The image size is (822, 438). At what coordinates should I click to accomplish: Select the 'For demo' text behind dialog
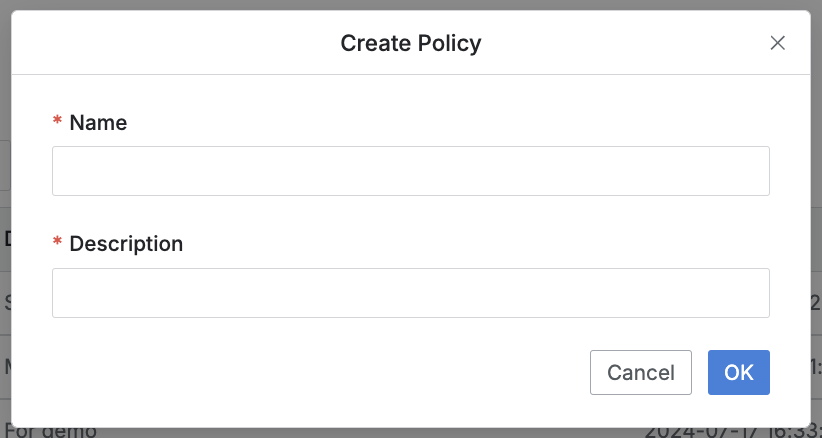pyautogui.click(x=50, y=432)
